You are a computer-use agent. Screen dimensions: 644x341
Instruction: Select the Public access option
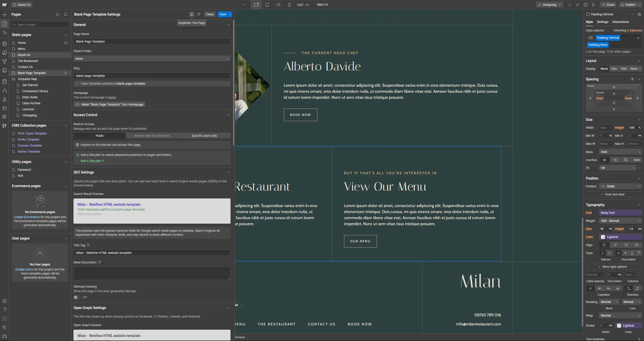100,136
